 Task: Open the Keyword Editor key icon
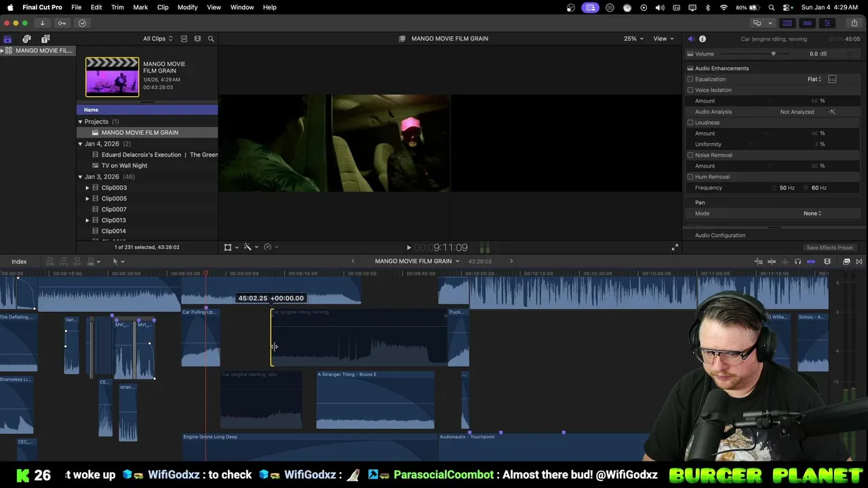(62, 23)
